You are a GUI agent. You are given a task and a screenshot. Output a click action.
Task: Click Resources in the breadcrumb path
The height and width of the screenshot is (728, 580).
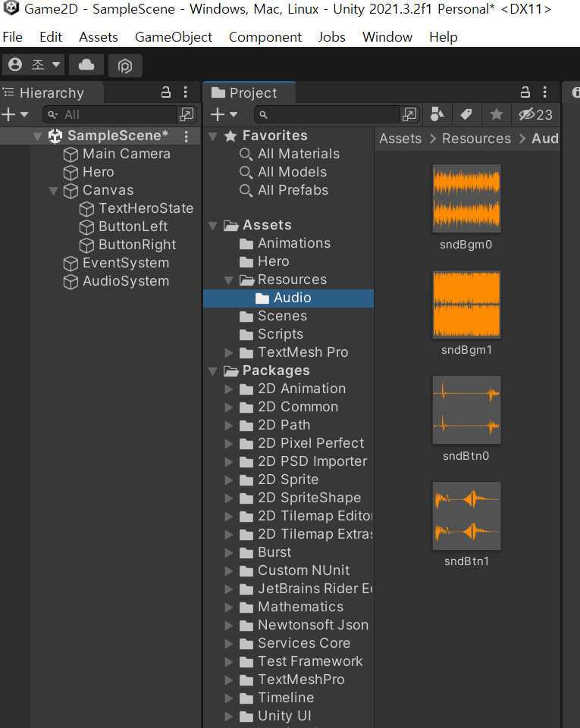[x=476, y=139]
